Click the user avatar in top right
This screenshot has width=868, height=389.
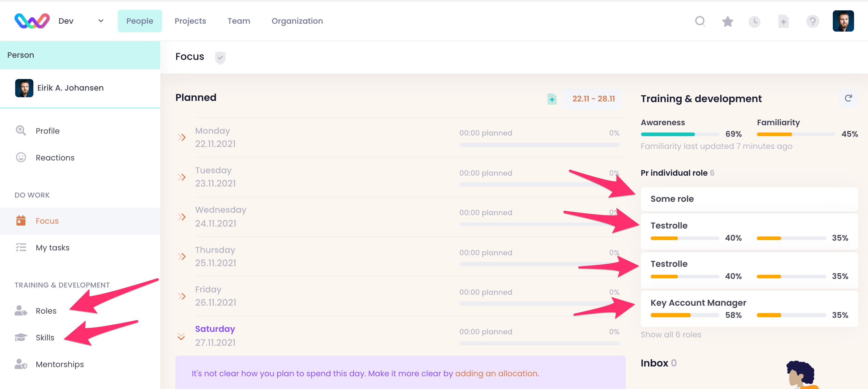[843, 21]
